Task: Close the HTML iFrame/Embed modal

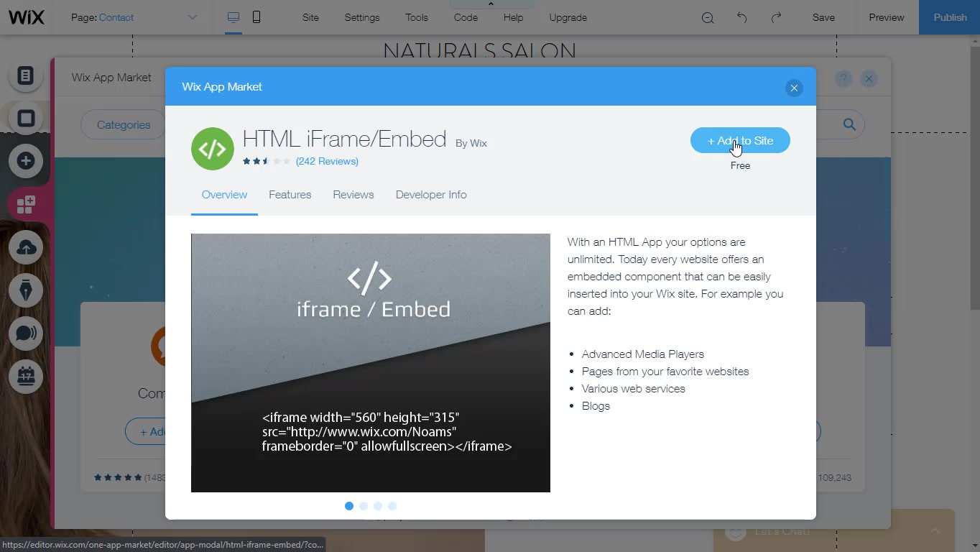Action: (x=794, y=88)
